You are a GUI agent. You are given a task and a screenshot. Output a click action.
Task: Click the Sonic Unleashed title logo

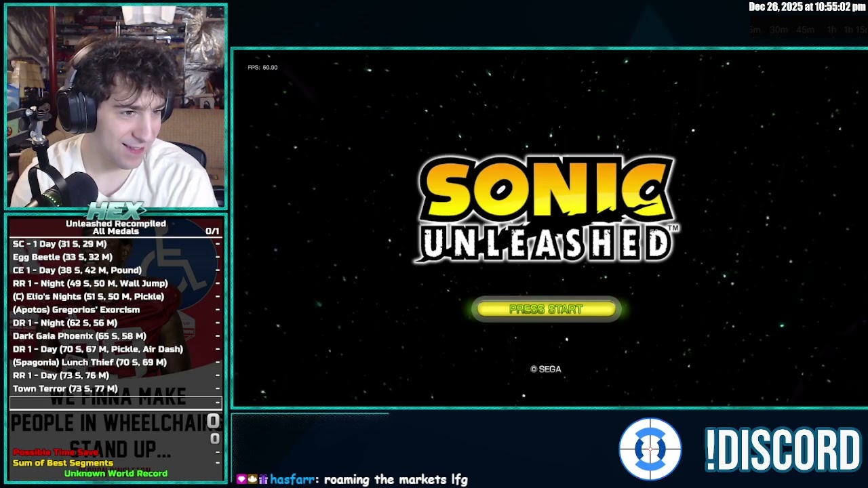point(547,209)
